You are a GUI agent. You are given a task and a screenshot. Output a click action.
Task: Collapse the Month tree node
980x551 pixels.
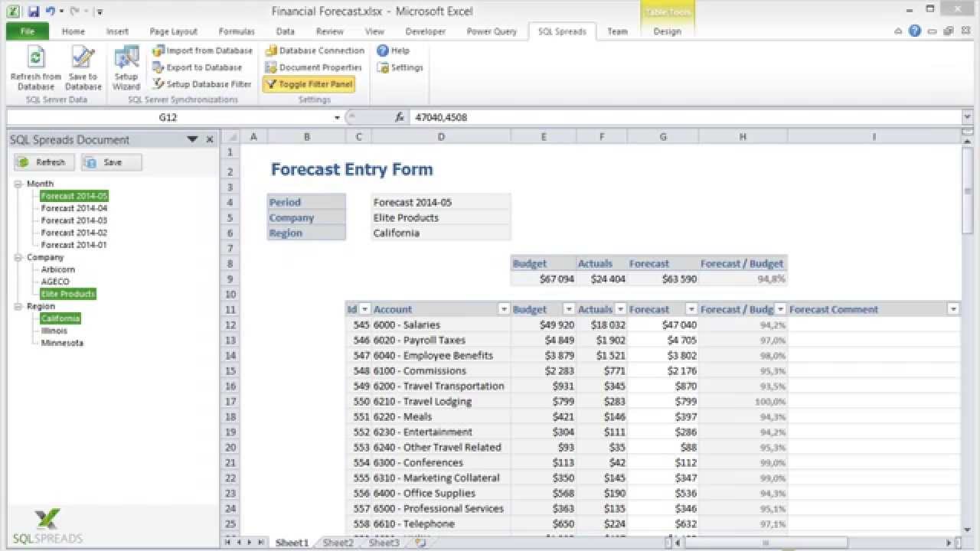18,184
